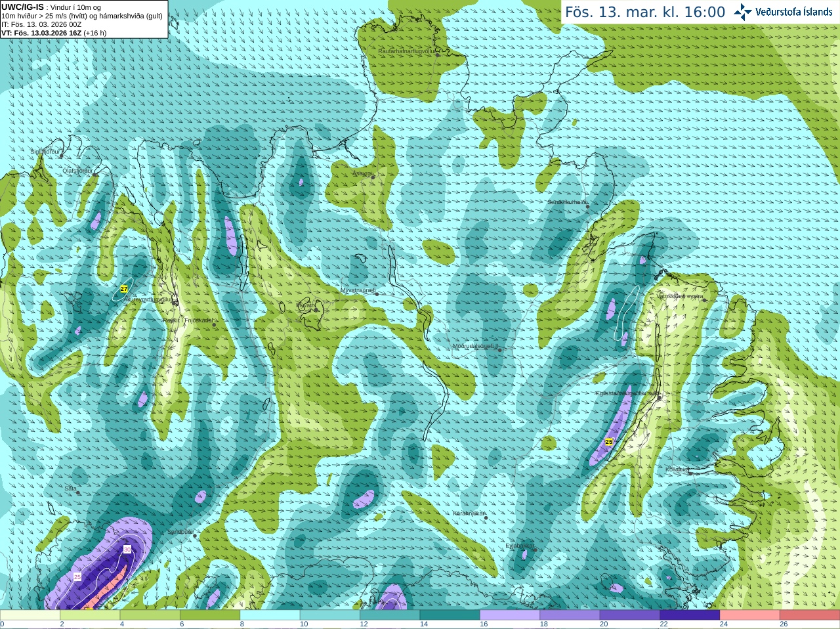Click the yellow 25 gust marker near Egilsstaðir
This screenshot has height=629, width=840.
coord(608,442)
